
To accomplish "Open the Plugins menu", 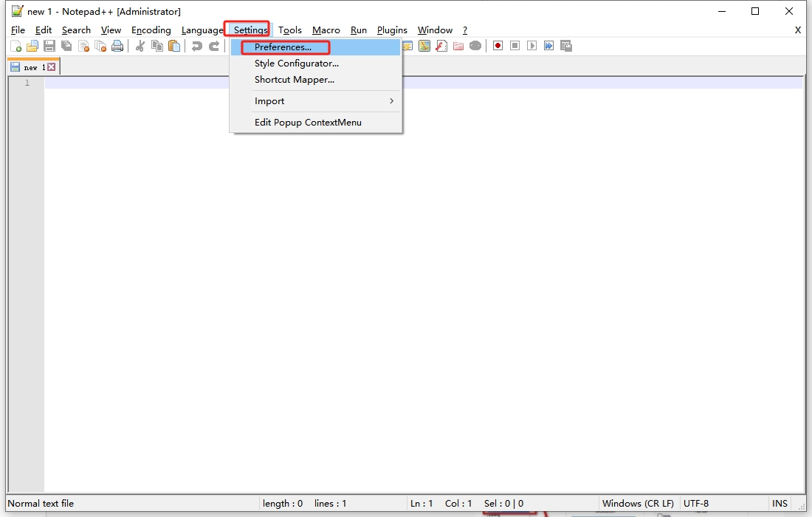I will 392,30.
